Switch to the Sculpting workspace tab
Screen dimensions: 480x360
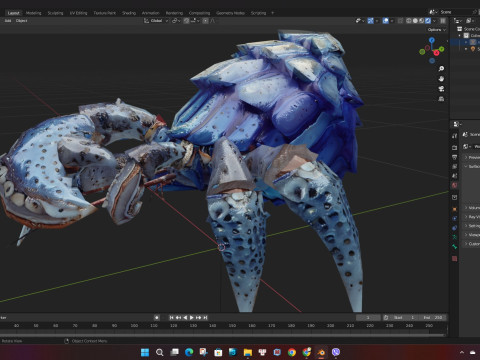[55, 13]
